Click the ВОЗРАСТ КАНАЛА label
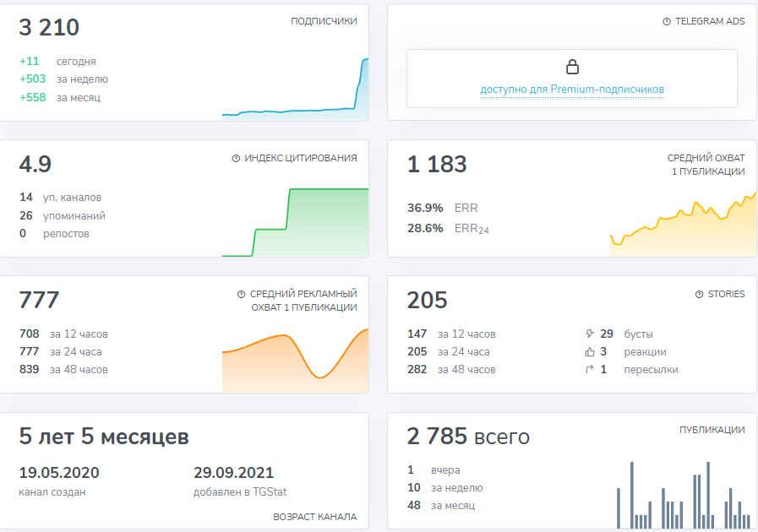 tap(314, 517)
